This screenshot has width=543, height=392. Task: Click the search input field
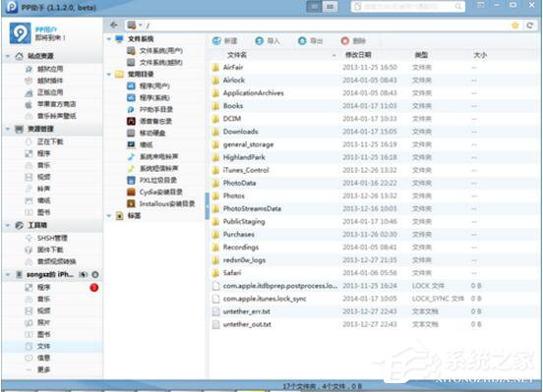tap(408, 7)
